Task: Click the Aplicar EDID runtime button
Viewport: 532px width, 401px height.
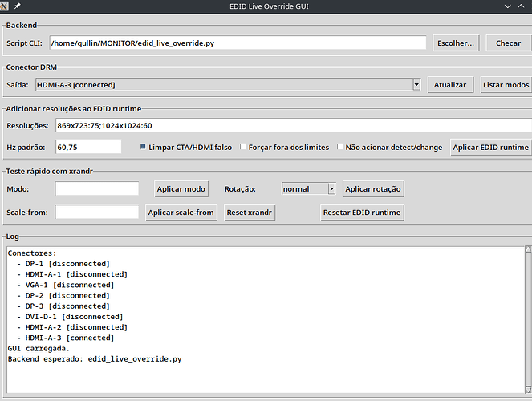Action: (490, 147)
